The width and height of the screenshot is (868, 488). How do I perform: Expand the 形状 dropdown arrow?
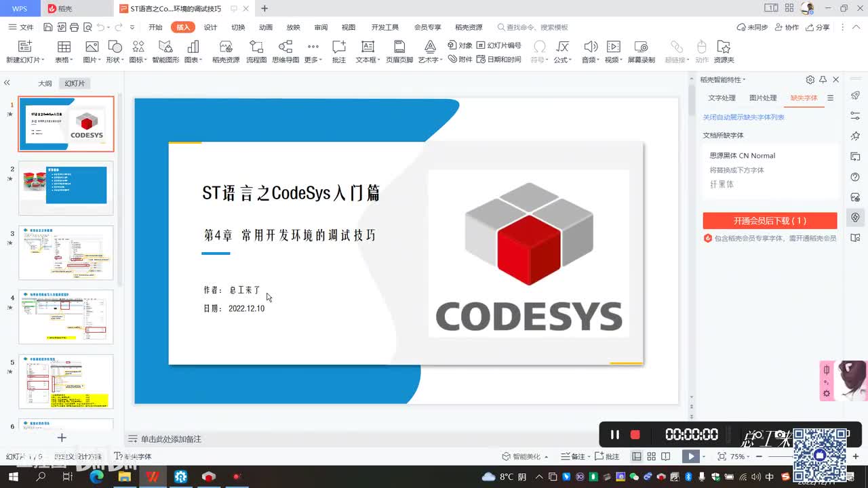(x=122, y=60)
